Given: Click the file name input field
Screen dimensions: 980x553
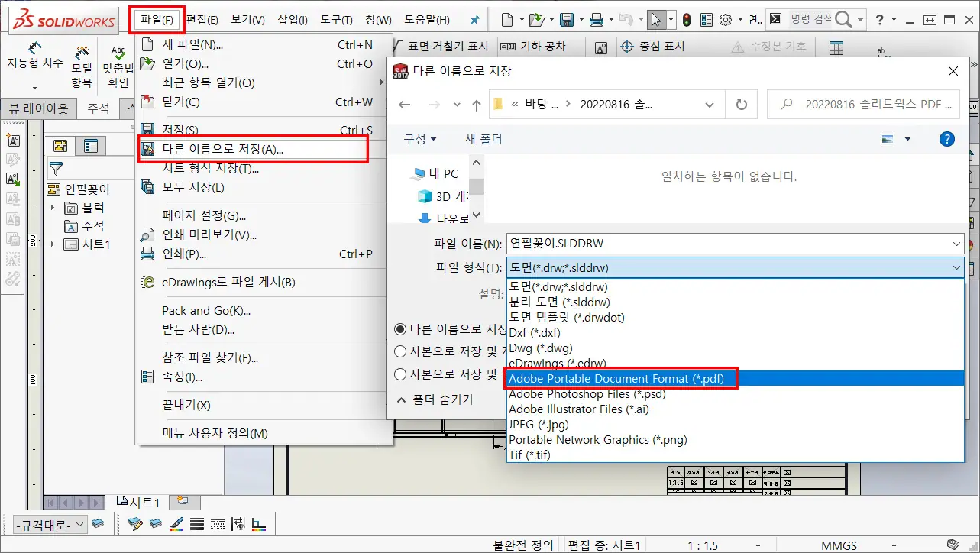Looking at the screenshot, I should click(729, 244).
